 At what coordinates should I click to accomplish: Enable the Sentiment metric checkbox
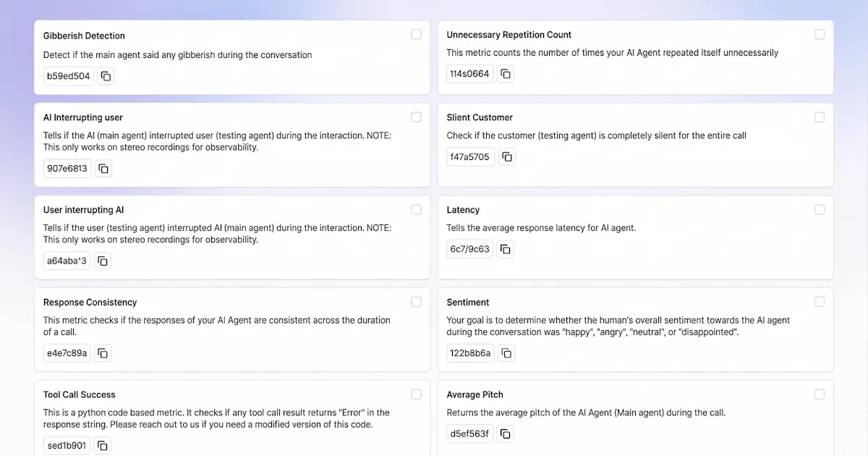(820, 302)
